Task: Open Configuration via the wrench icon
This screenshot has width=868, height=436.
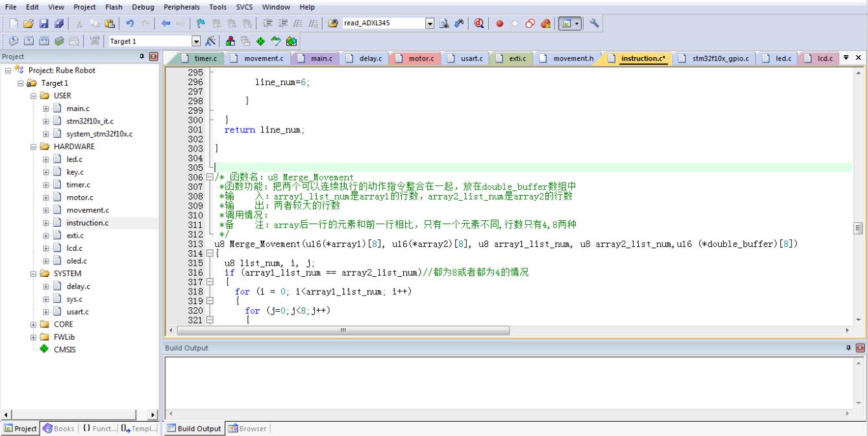Action: [x=593, y=23]
